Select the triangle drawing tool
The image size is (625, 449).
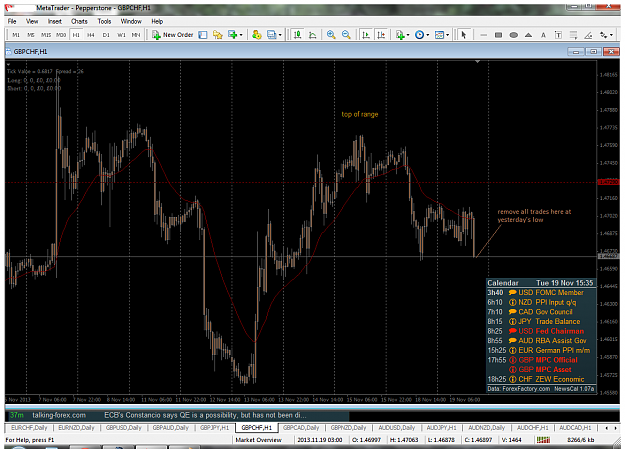(x=528, y=35)
